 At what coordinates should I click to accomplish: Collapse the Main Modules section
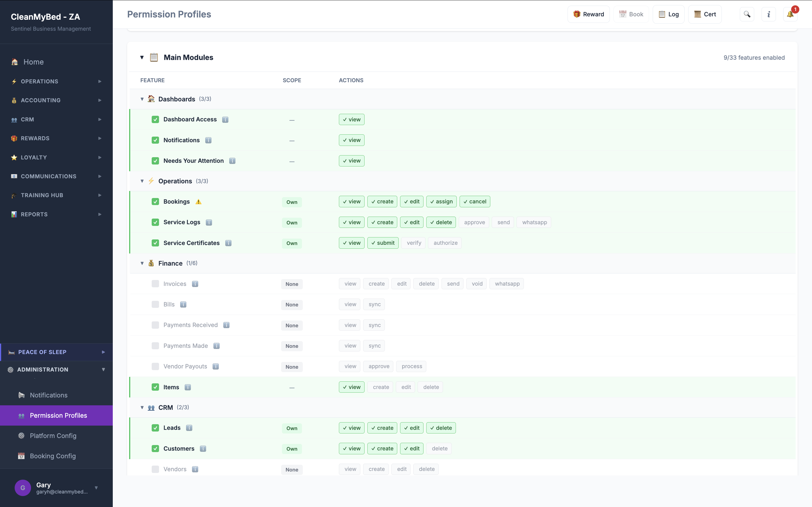tap(142, 57)
